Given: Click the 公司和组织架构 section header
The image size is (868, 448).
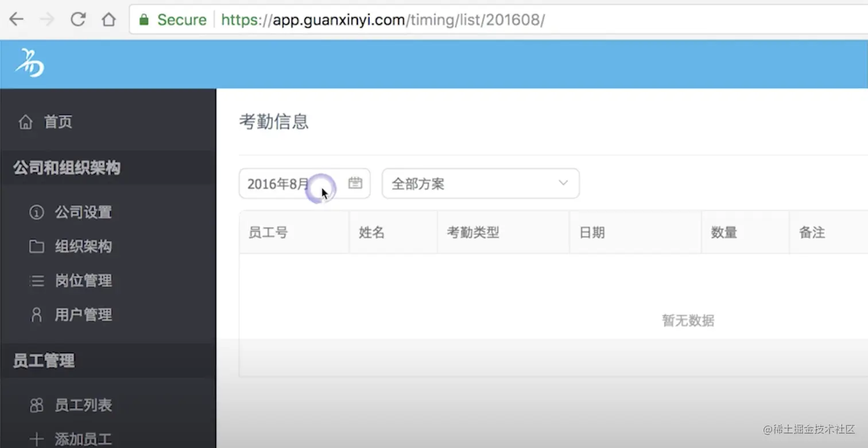Looking at the screenshot, I should click(x=67, y=168).
